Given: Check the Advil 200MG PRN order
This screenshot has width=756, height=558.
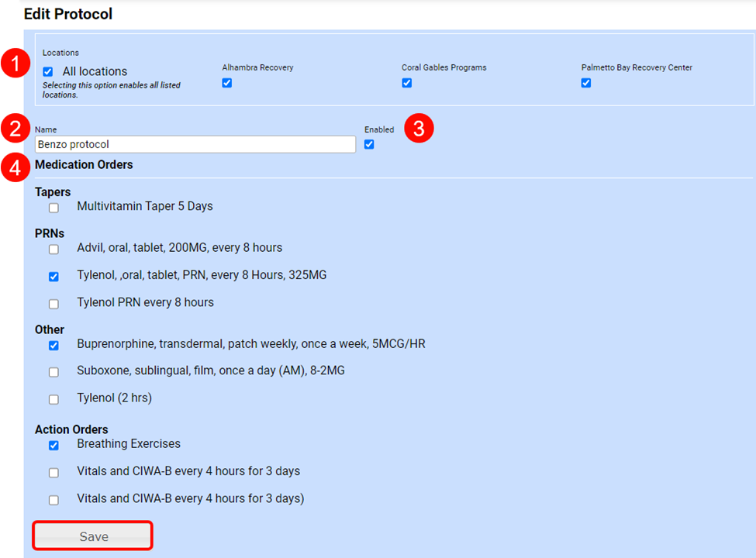Looking at the screenshot, I should pos(54,250).
